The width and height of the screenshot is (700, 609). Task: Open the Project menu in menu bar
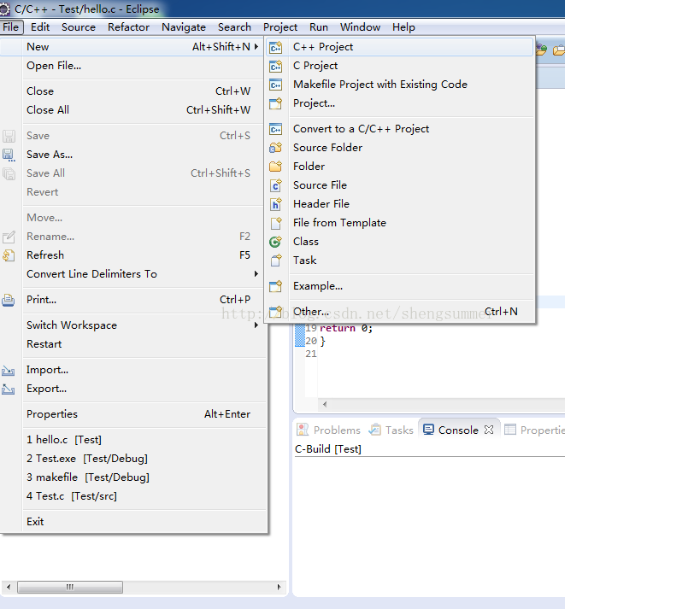(279, 27)
